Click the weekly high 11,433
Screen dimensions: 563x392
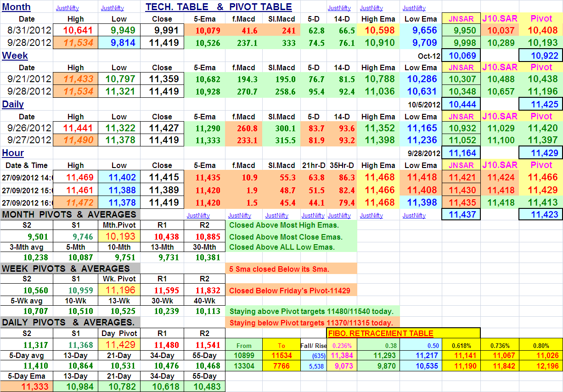coord(75,79)
